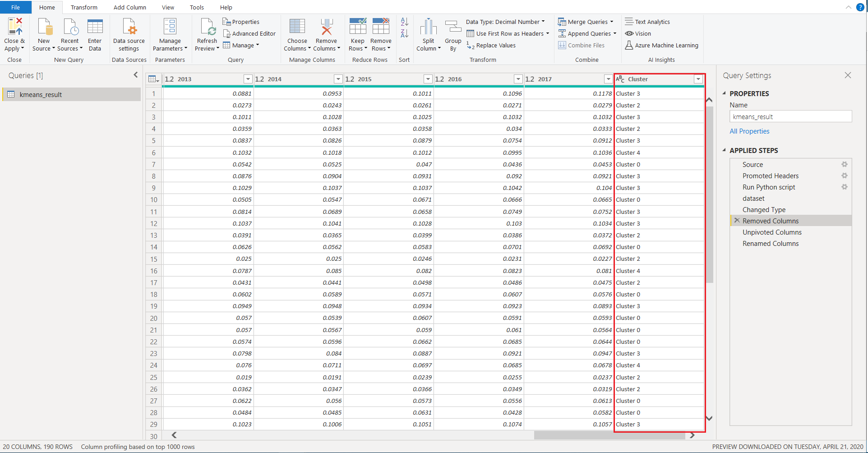Click the gear icon next to Source step

(844, 164)
